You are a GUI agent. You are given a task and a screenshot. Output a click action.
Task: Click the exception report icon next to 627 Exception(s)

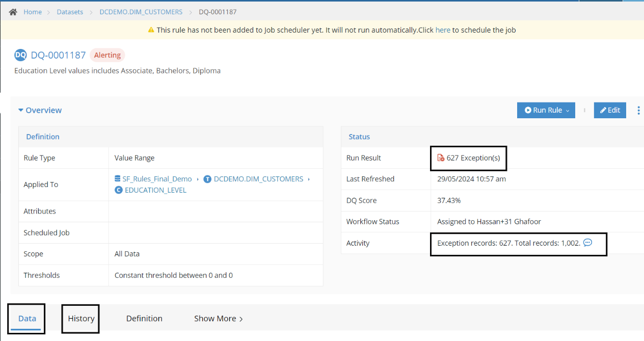click(441, 158)
